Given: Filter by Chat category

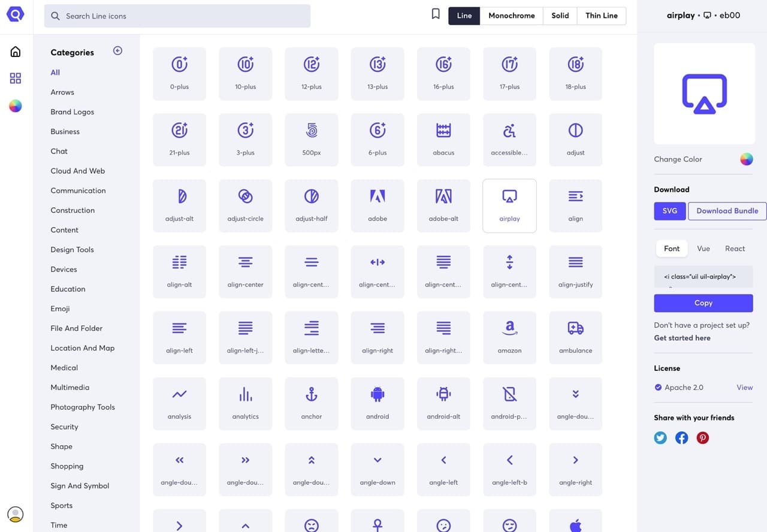Looking at the screenshot, I should tap(59, 152).
